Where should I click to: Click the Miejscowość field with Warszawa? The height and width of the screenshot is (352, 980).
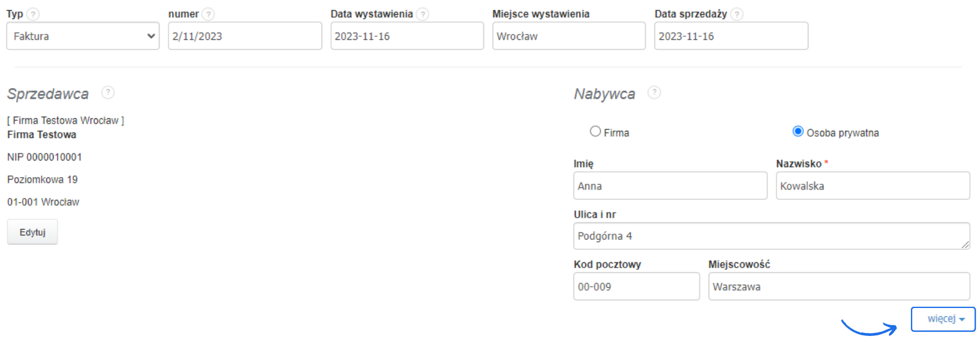[x=838, y=287]
